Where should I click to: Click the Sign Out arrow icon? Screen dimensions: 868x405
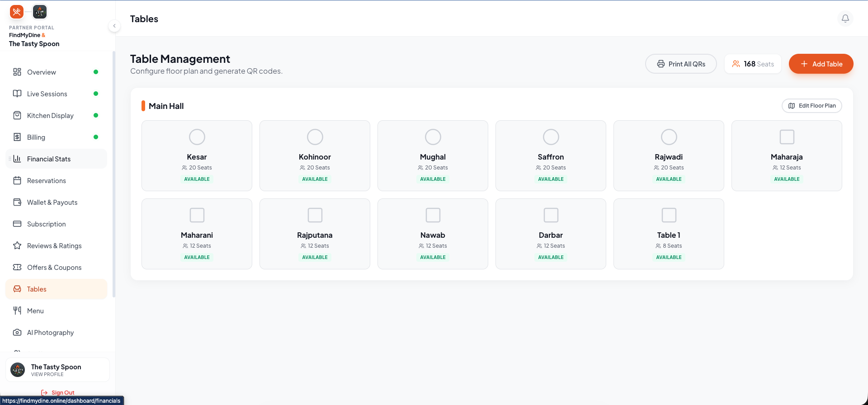[x=44, y=393]
